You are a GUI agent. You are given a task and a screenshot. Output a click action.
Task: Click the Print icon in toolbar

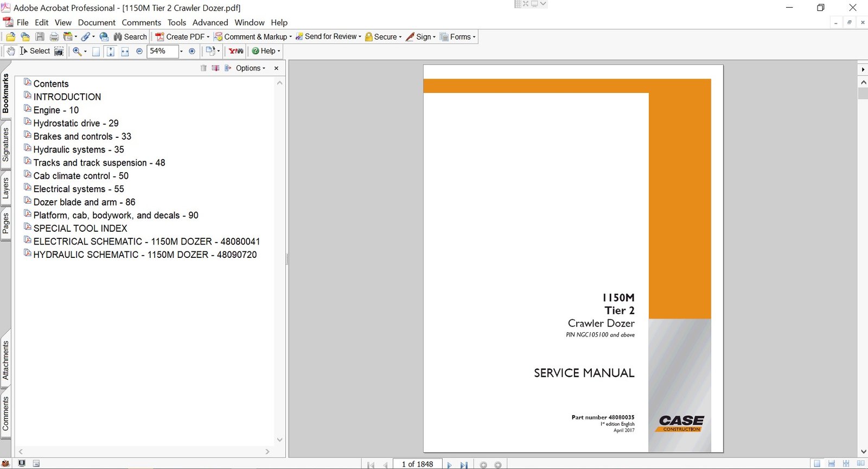(x=54, y=37)
